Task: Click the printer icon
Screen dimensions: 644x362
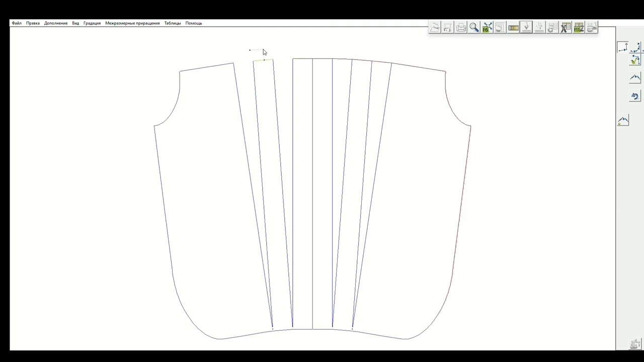Action: point(461,28)
